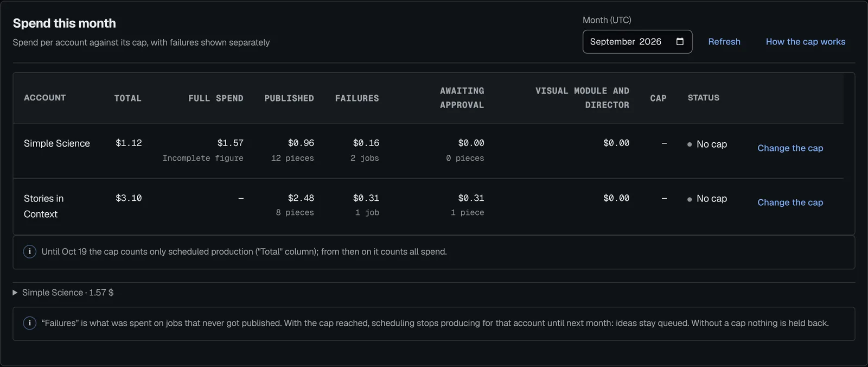Viewport: 868px width, 367px height.
Task: Expand the Simple Science 1.57 $ disclosure triangle
Action: click(15, 293)
